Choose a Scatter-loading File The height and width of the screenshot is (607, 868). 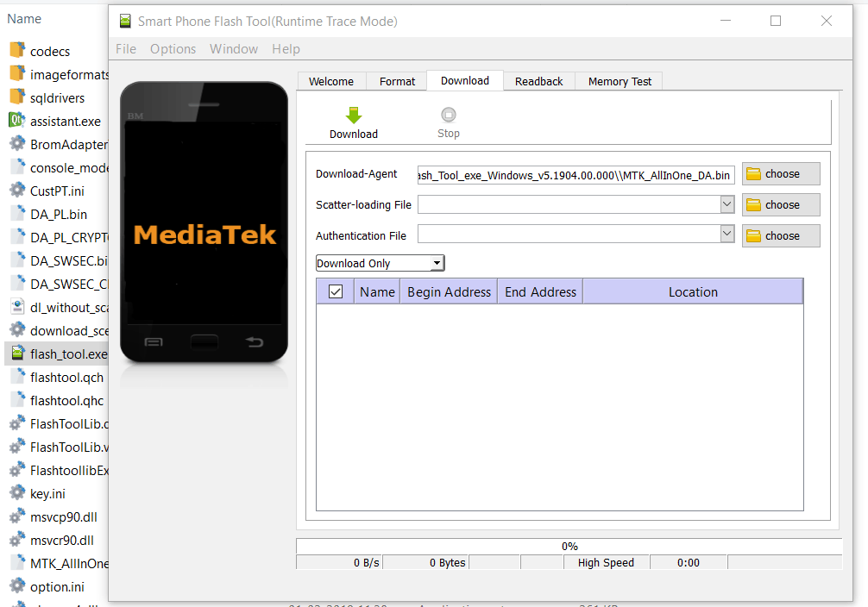tap(779, 204)
